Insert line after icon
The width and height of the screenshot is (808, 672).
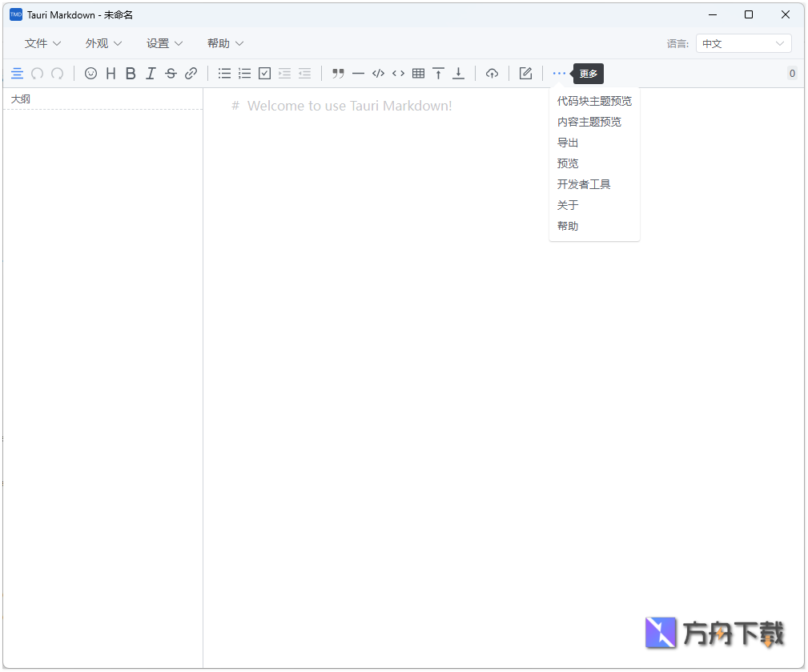(x=458, y=74)
